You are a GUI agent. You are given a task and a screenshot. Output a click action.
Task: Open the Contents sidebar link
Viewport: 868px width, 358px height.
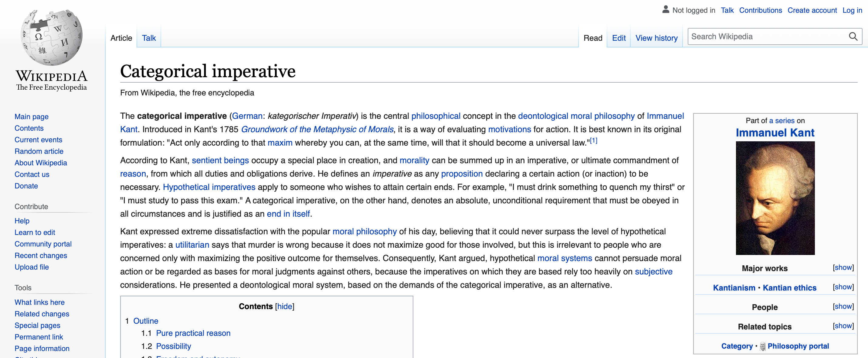click(x=29, y=128)
